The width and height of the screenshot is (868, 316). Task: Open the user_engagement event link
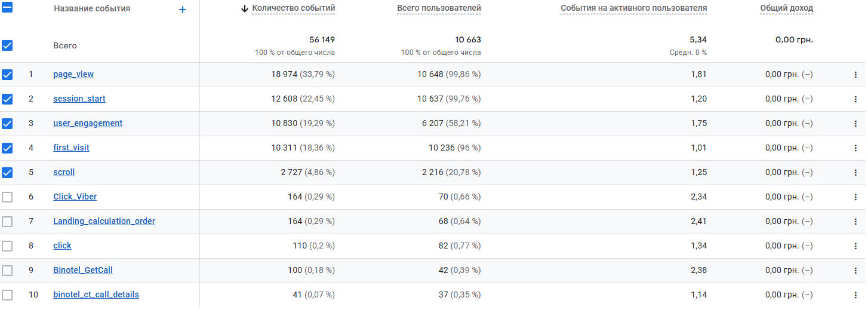(88, 124)
